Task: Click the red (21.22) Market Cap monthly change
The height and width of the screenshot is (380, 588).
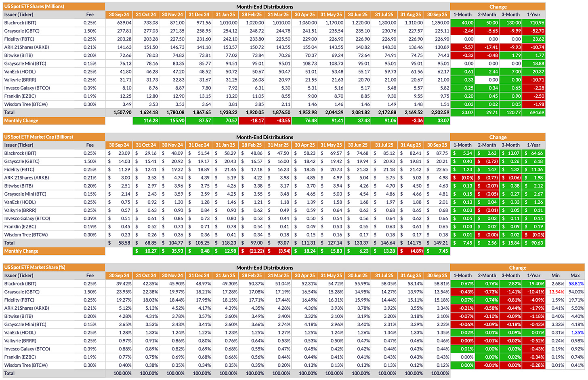Action: 252,251
